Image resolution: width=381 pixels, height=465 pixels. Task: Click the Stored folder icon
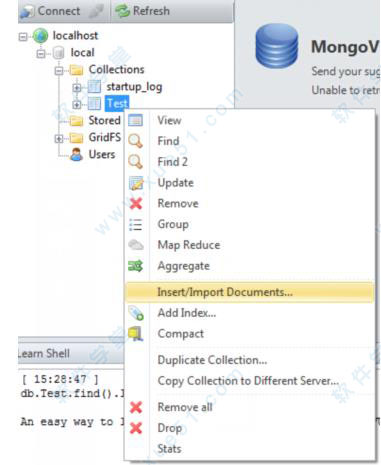coord(77,121)
